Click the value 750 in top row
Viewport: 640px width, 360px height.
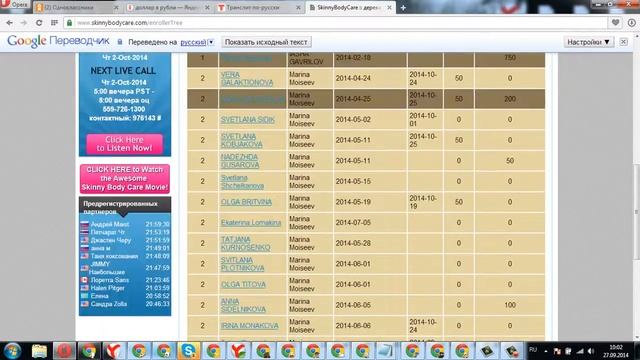[x=510, y=58]
